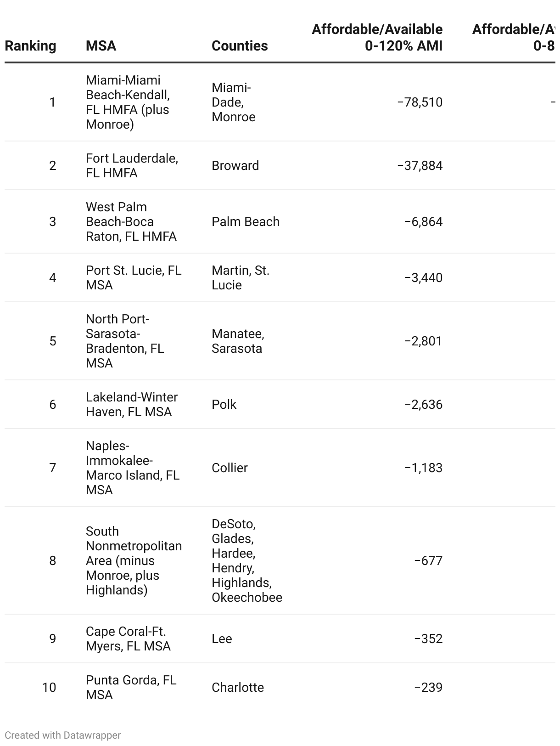Screen dimensions: 560x746
Task: Select the North Port-Sarasota-Bradenton MSA cell
Action: click(125, 341)
